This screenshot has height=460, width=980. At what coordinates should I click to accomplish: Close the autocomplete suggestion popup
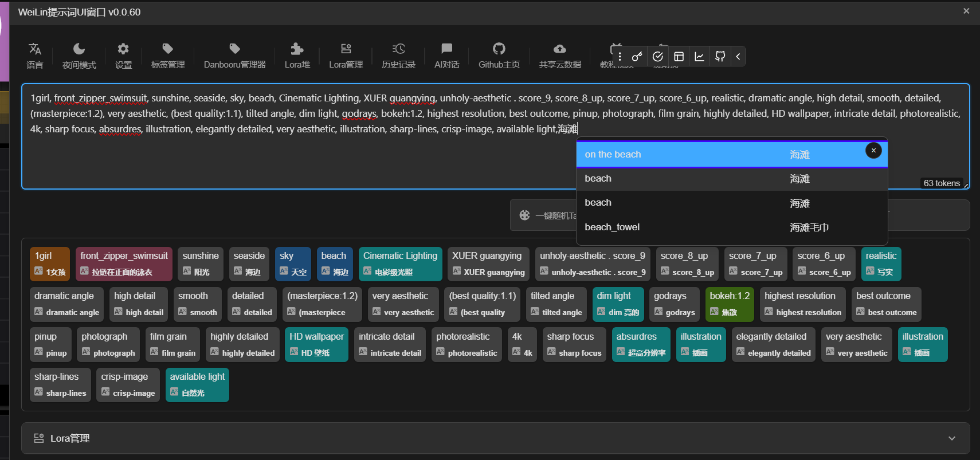(x=873, y=150)
